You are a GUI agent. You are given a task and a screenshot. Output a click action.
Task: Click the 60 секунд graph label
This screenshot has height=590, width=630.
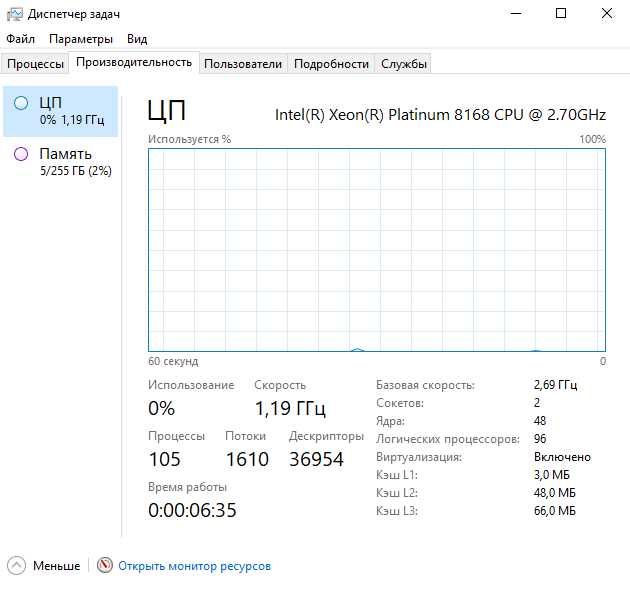(173, 361)
